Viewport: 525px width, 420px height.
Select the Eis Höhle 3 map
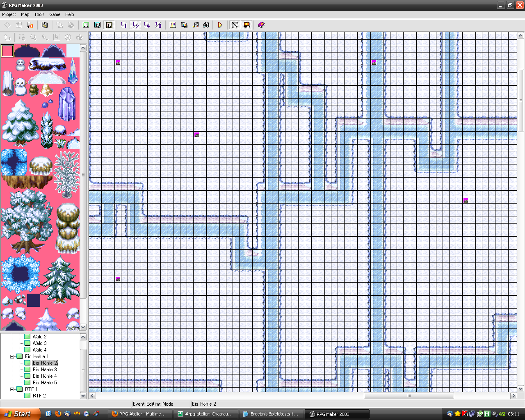tap(45, 370)
